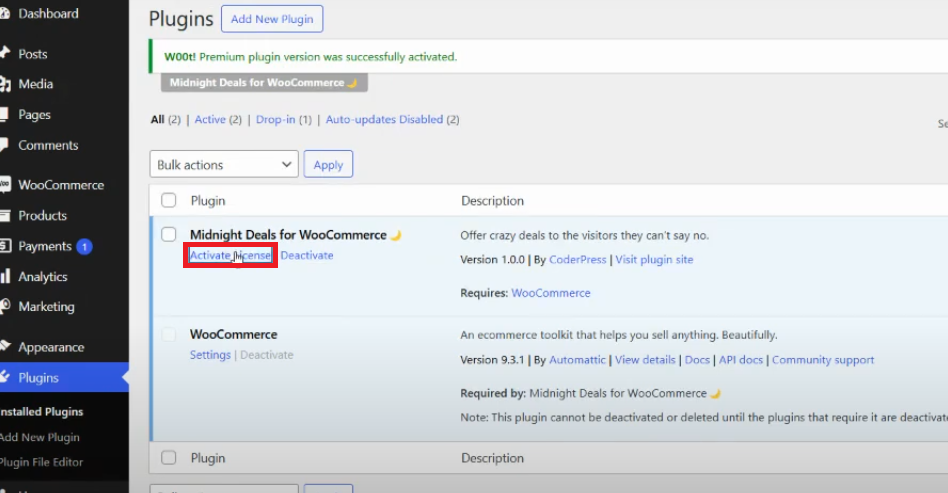Click the Media icon in sidebar
The height and width of the screenshot is (493, 948).
(5, 84)
